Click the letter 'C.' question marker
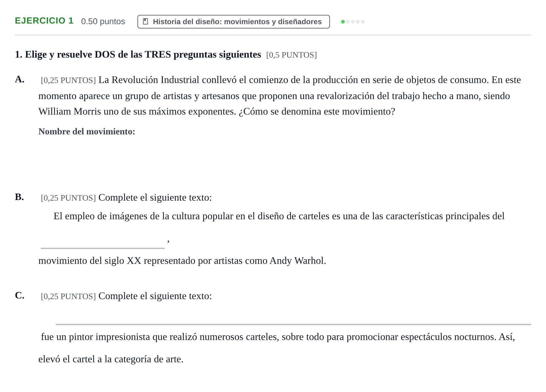 tap(20, 295)
